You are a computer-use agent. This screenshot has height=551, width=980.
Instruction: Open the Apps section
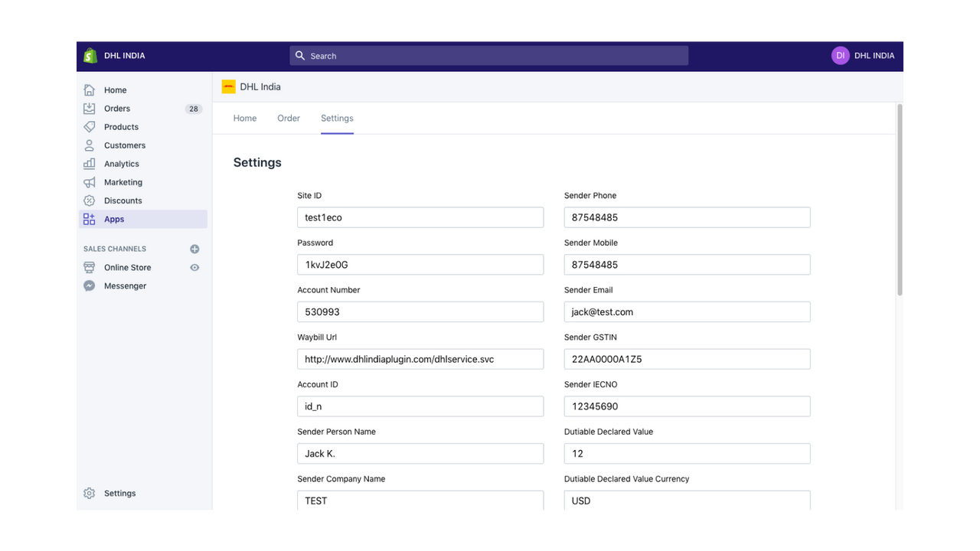pyautogui.click(x=142, y=219)
